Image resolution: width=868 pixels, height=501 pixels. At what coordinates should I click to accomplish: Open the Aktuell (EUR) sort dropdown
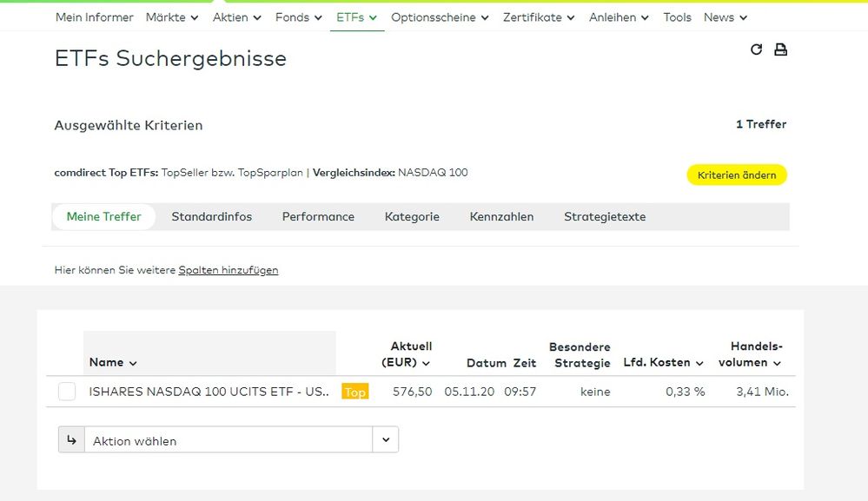pyautogui.click(x=426, y=362)
